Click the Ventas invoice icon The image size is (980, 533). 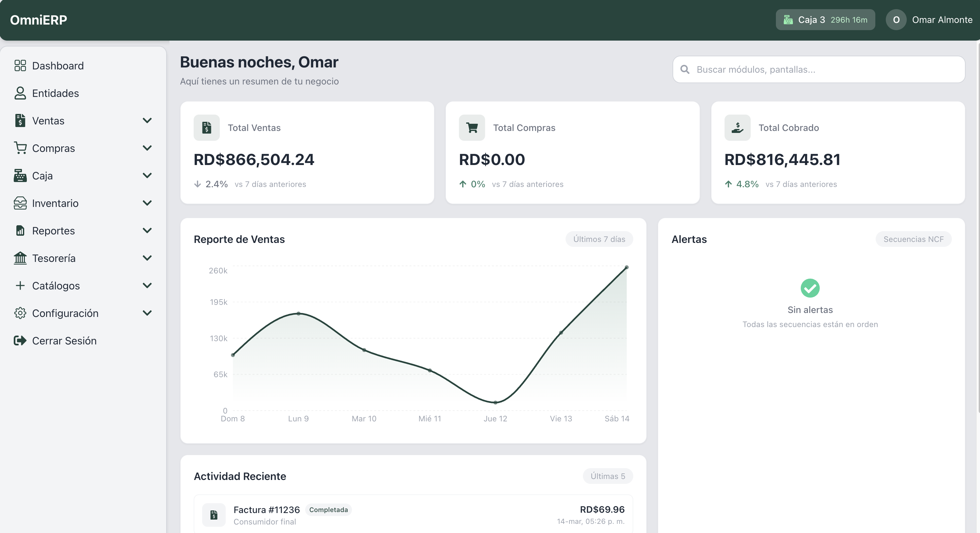pyautogui.click(x=20, y=120)
